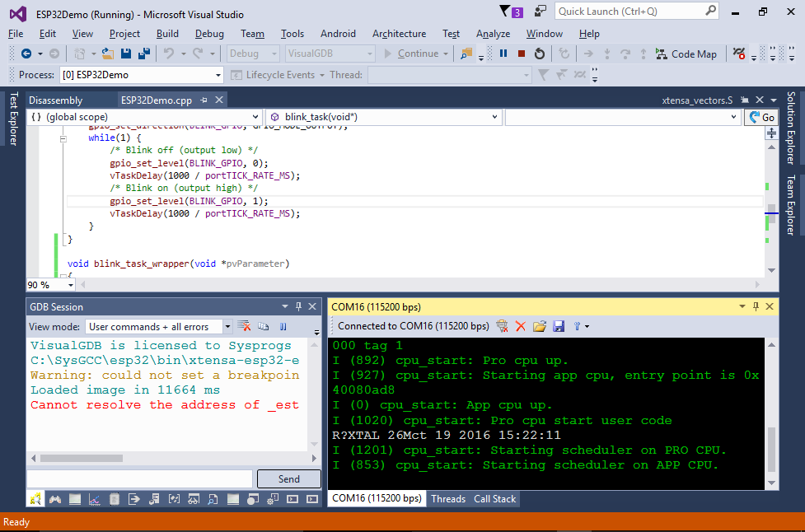
Task: Toggle pin on ESP32Demo.cpp tab
Action: point(204,100)
